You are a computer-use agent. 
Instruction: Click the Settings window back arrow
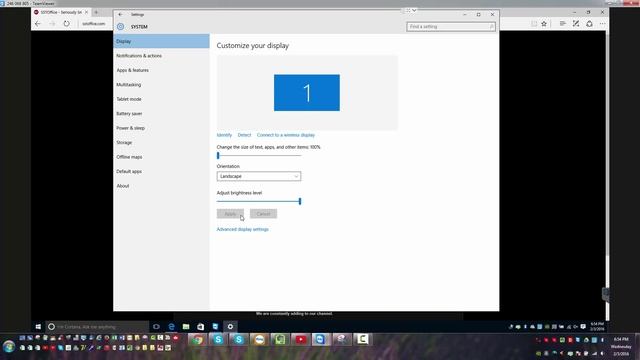click(120, 15)
